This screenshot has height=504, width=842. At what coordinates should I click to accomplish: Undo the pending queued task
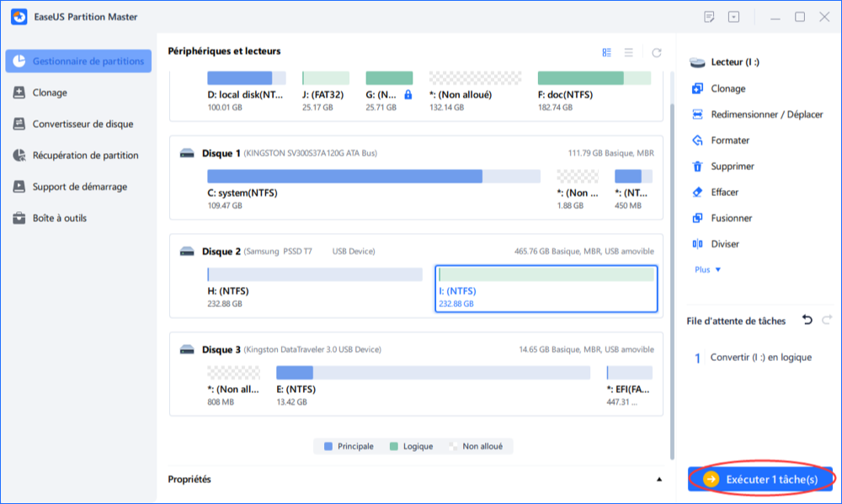pos(807,320)
